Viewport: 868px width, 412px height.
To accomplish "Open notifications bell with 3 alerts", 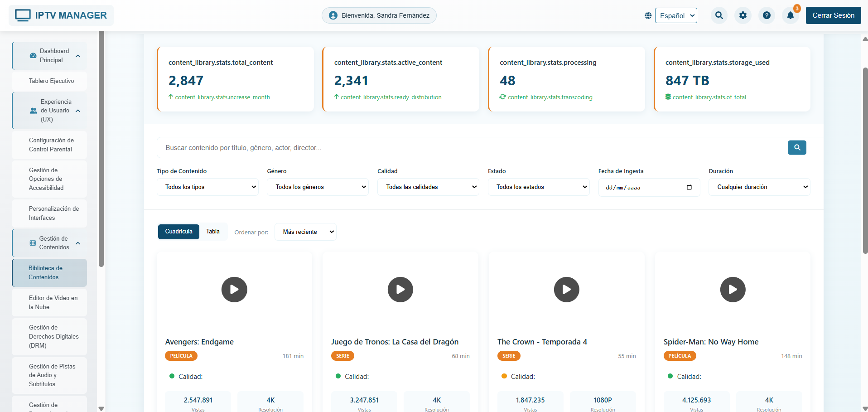I will point(791,15).
